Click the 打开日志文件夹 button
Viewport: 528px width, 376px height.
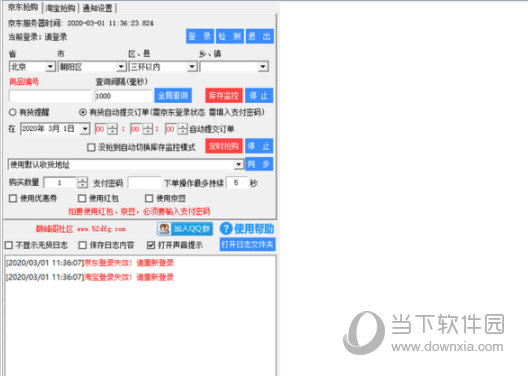[x=248, y=244]
